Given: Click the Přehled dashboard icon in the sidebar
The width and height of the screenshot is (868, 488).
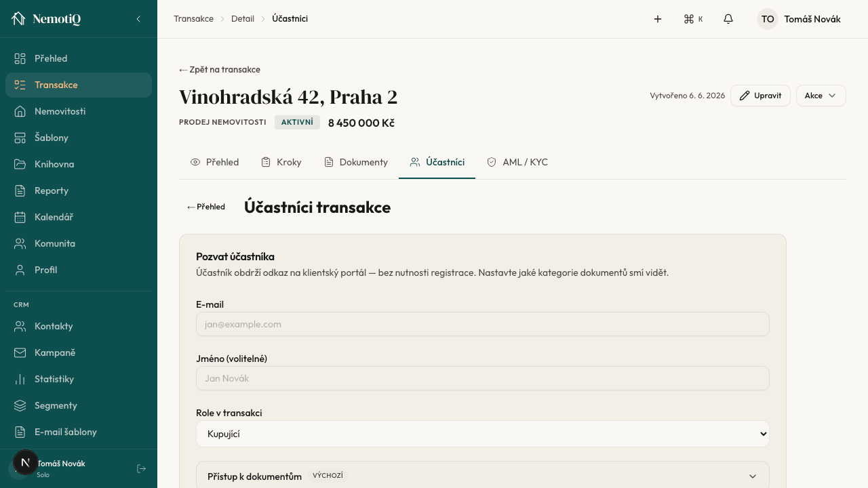Looking at the screenshot, I should click(20, 58).
